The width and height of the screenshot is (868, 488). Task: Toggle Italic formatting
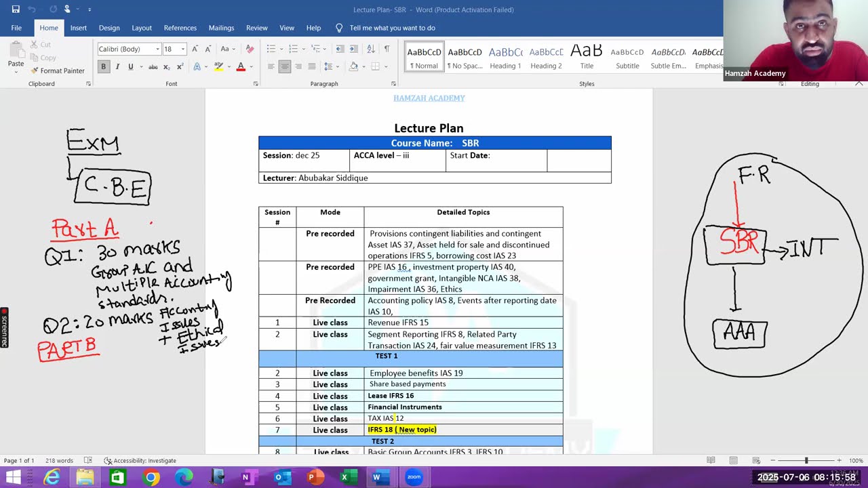[117, 66]
